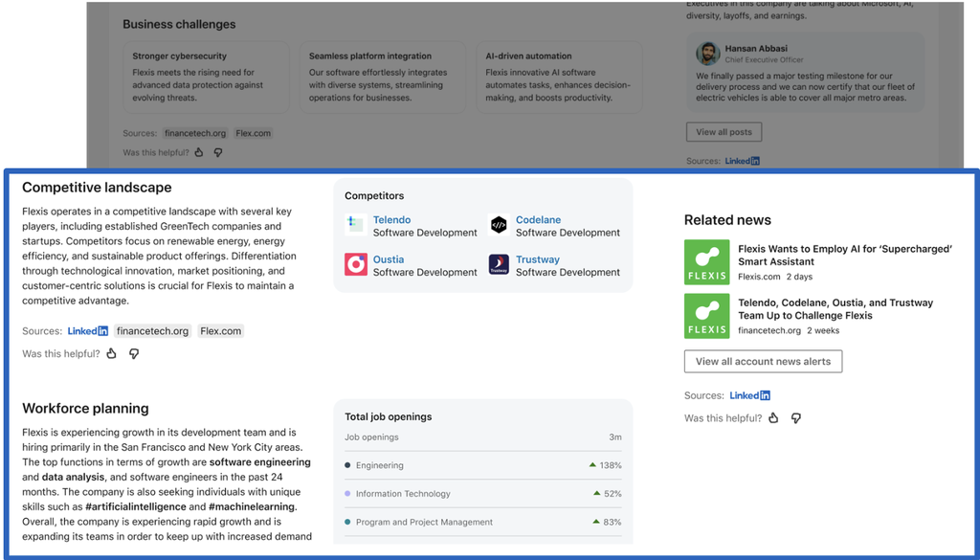Click the AI-driven automation card
Image resolution: width=980 pixels, height=560 pixels.
pos(559,77)
